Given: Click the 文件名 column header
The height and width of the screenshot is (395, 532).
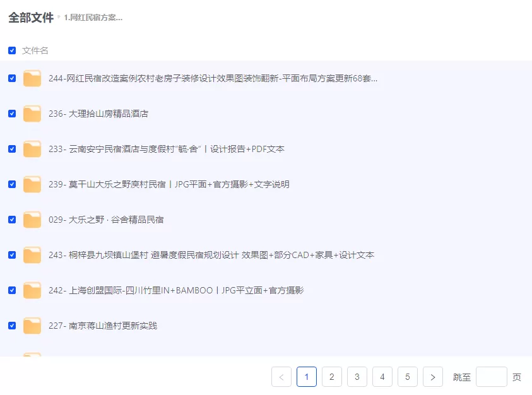Looking at the screenshot, I should (35, 50).
